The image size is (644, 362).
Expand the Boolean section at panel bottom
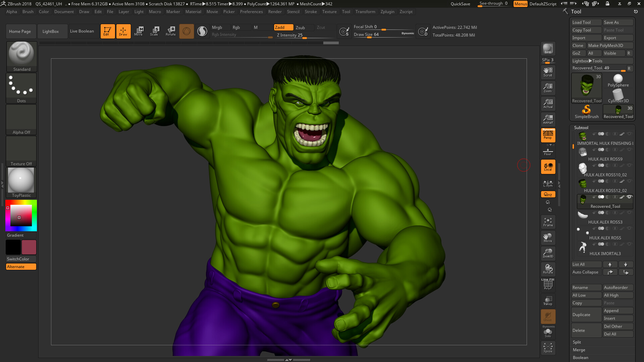tap(602, 357)
